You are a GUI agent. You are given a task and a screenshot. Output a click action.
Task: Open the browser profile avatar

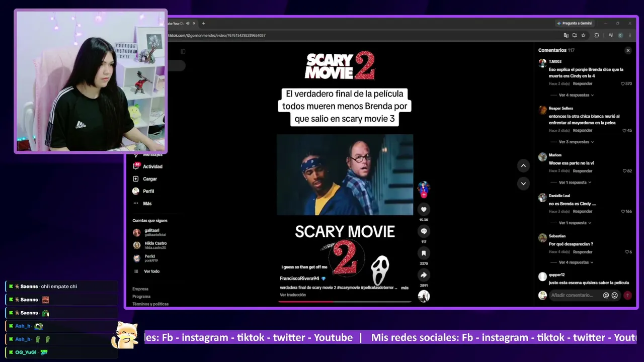pos(620,35)
